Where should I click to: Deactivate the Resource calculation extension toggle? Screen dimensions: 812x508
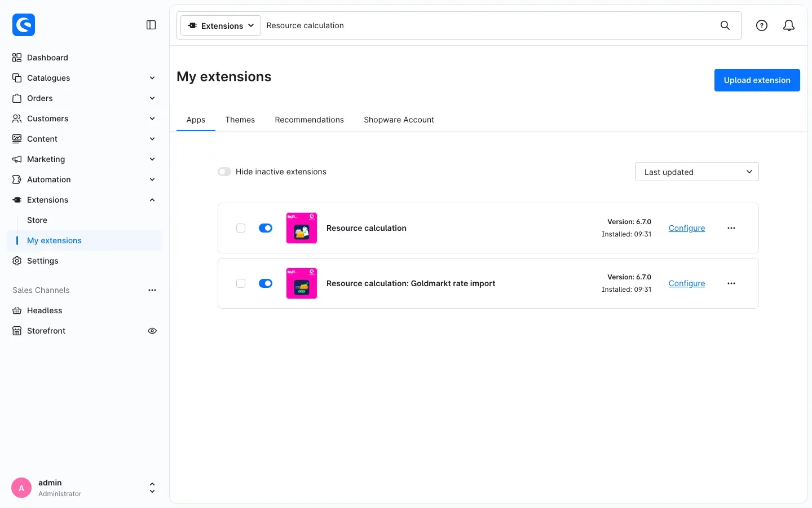[x=266, y=228]
